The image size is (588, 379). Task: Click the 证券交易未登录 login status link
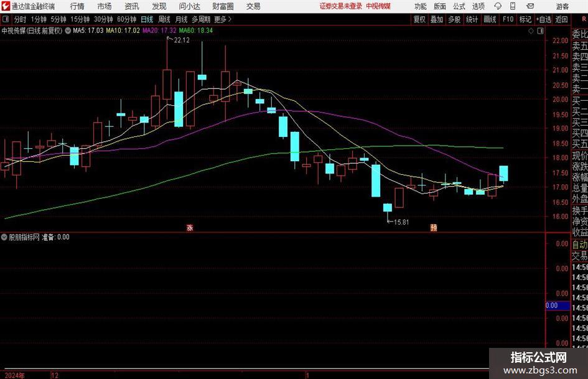(x=341, y=6)
